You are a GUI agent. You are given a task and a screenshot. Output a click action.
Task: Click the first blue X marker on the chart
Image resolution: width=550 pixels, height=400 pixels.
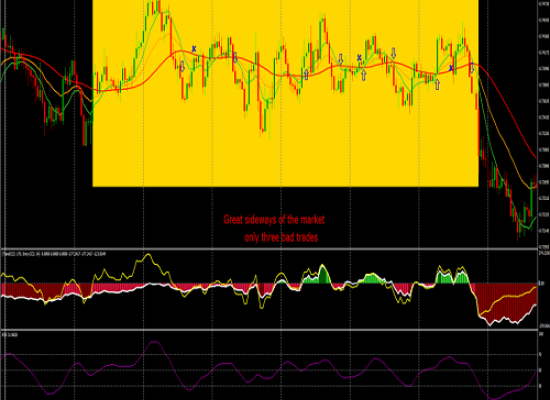194,49
